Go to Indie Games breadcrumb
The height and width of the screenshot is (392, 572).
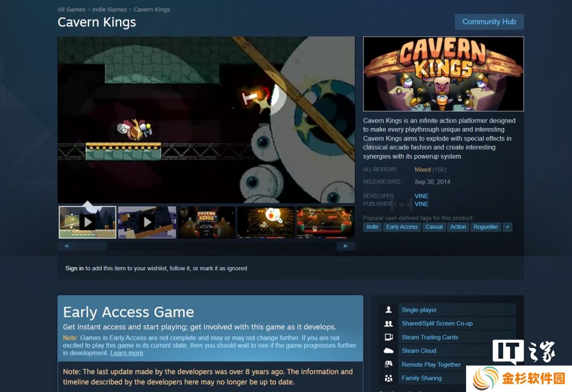tap(110, 10)
